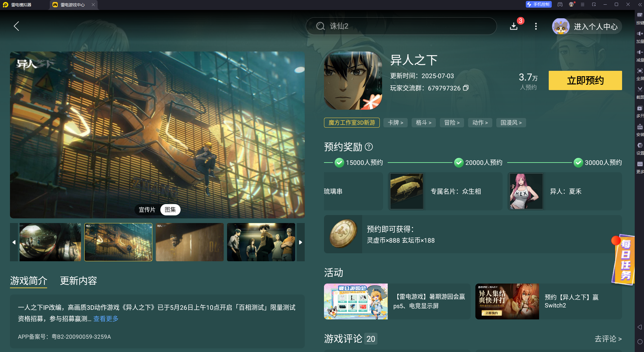Open the 预约【异人之下】赢 Switch2 activity
Screen dimensions: 644x352
click(549, 301)
